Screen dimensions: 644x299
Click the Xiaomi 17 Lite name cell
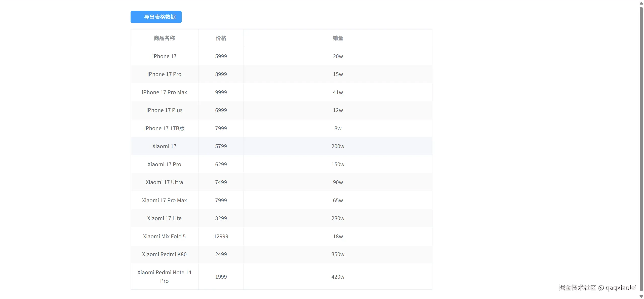pos(165,218)
